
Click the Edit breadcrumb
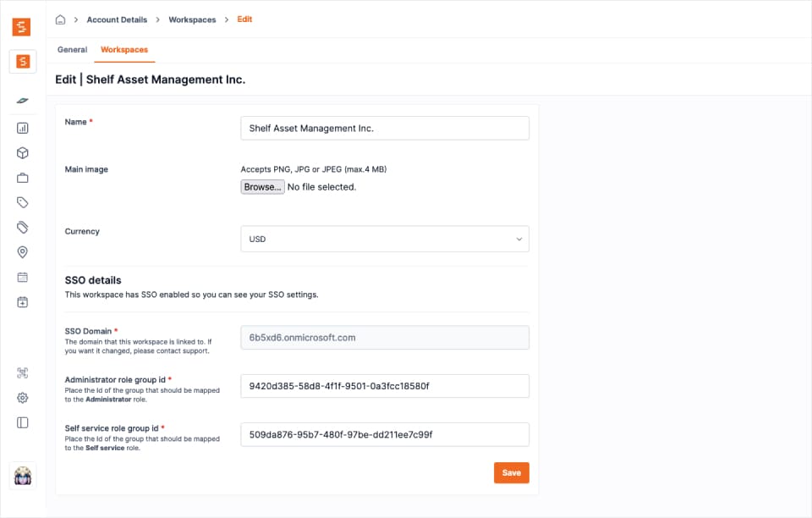(244, 19)
